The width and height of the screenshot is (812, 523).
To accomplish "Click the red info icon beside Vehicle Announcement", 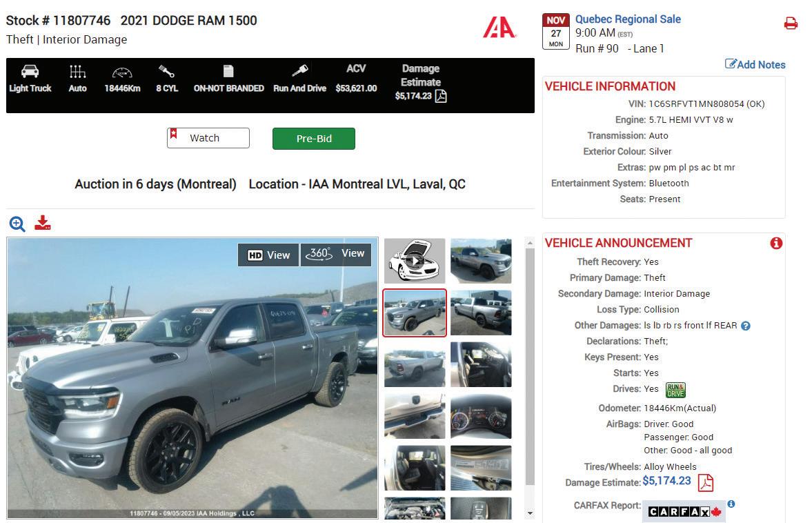I will click(776, 243).
